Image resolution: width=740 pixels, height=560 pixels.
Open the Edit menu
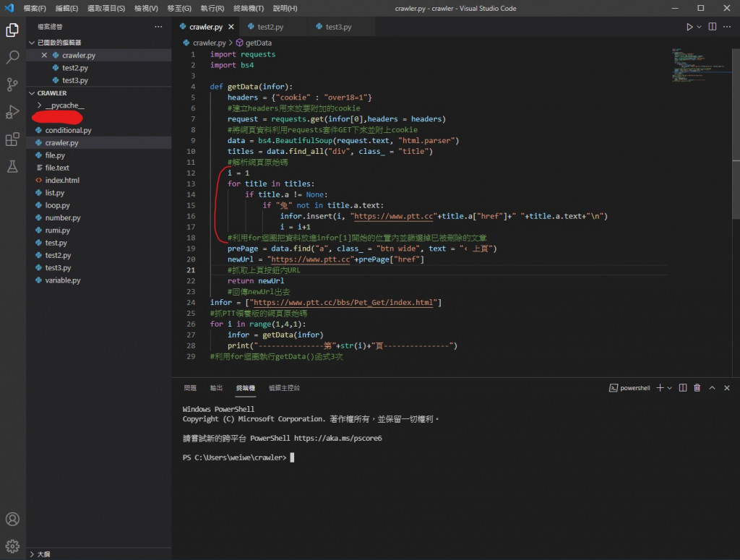tap(66, 8)
